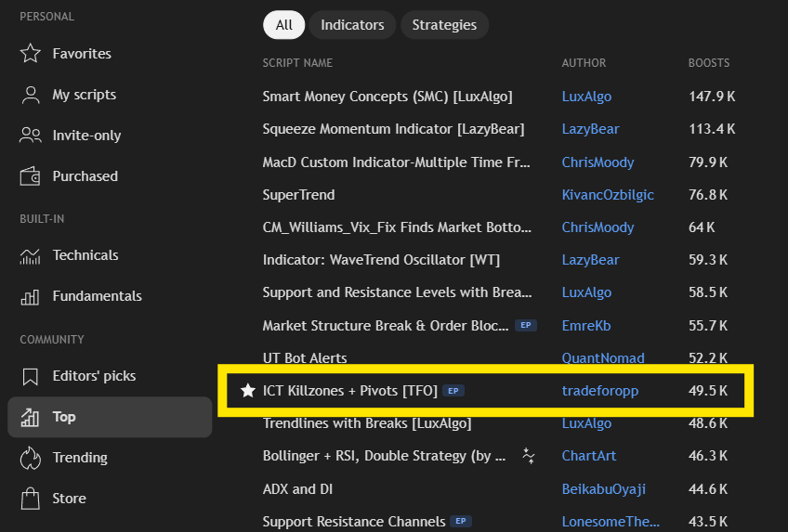Click the Purchased wallet icon
Screen dimensions: 788x532
pos(30,176)
